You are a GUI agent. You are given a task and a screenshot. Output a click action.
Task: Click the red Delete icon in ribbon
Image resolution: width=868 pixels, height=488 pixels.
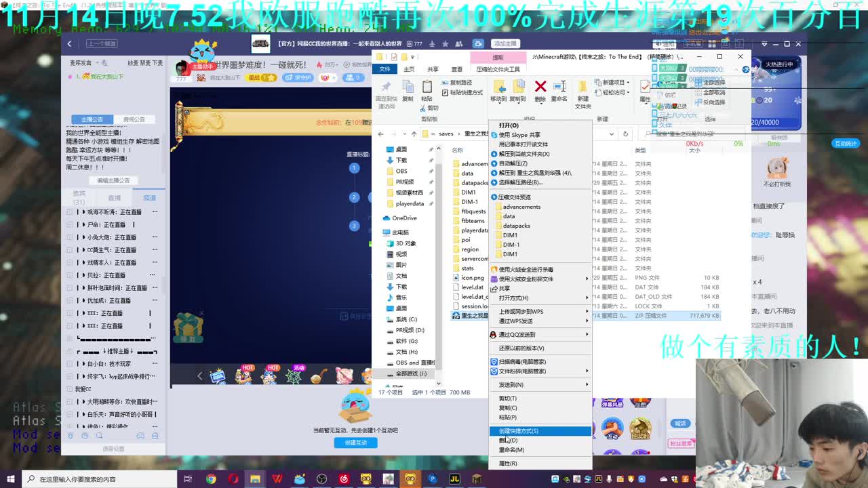click(540, 87)
